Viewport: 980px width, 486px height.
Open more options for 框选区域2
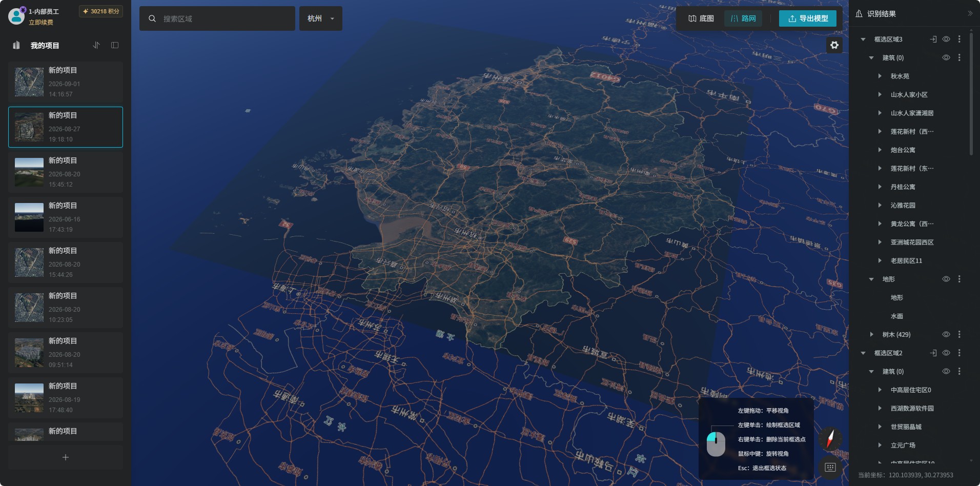pyautogui.click(x=959, y=353)
